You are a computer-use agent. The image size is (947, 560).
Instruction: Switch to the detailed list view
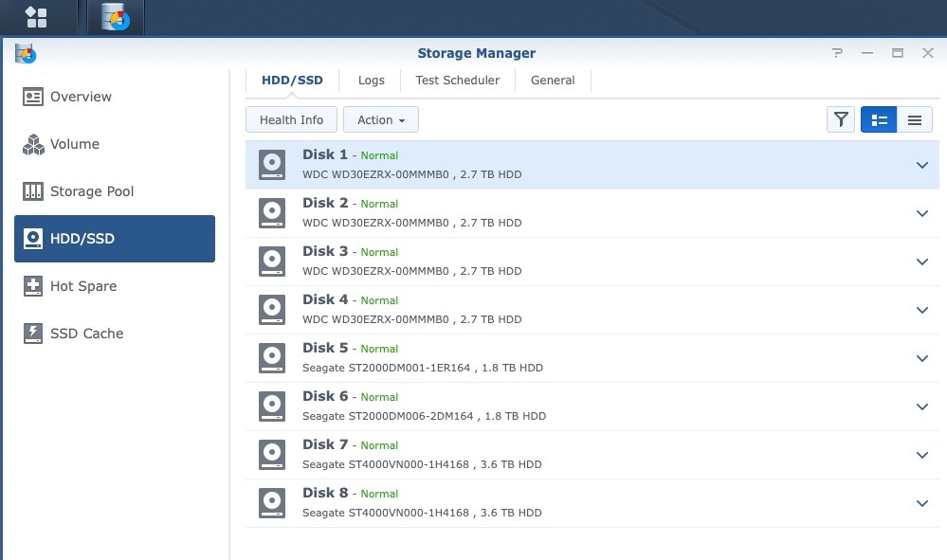[878, 119]
